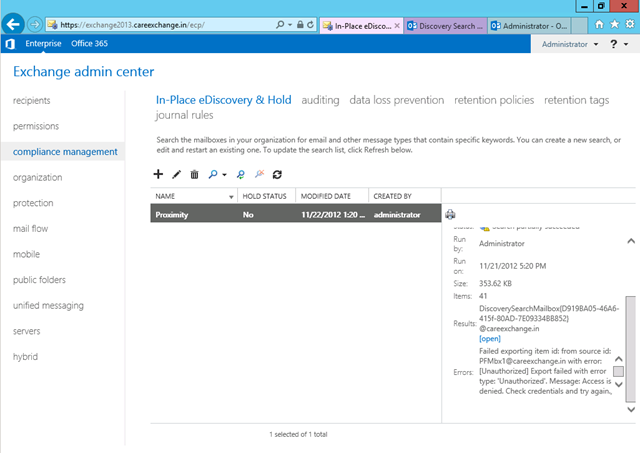Switch to journal rules tab
Viewport: 640px width, 453px height.
pyautogui.click(x=184, y=115)
